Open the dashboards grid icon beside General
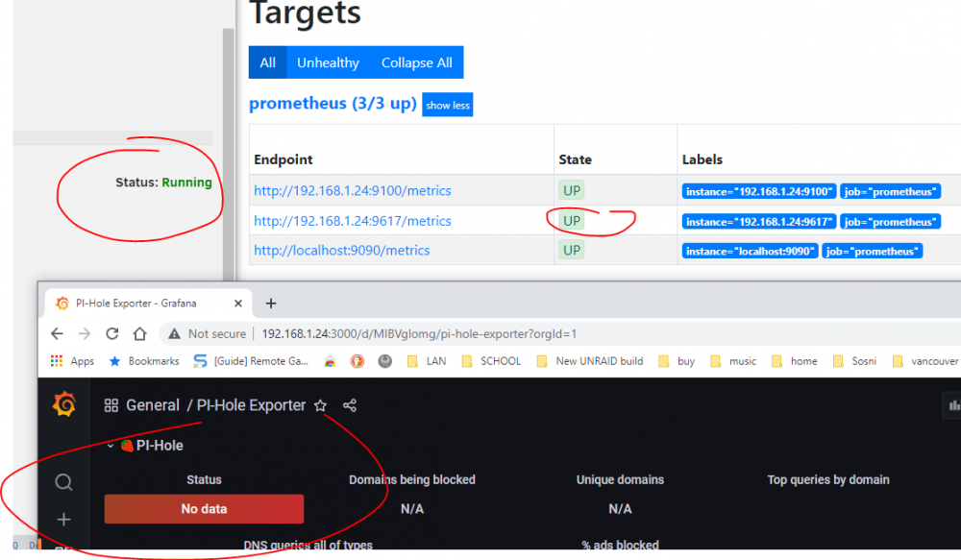The height and width of the screenshot is (560, 961). [111, 405]
